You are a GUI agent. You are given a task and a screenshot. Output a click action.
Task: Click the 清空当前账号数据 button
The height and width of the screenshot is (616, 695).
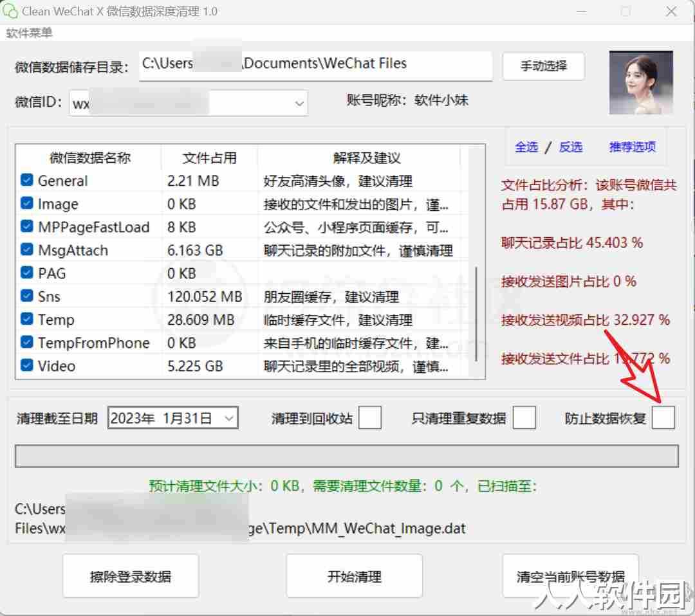(x=570, y=577)
